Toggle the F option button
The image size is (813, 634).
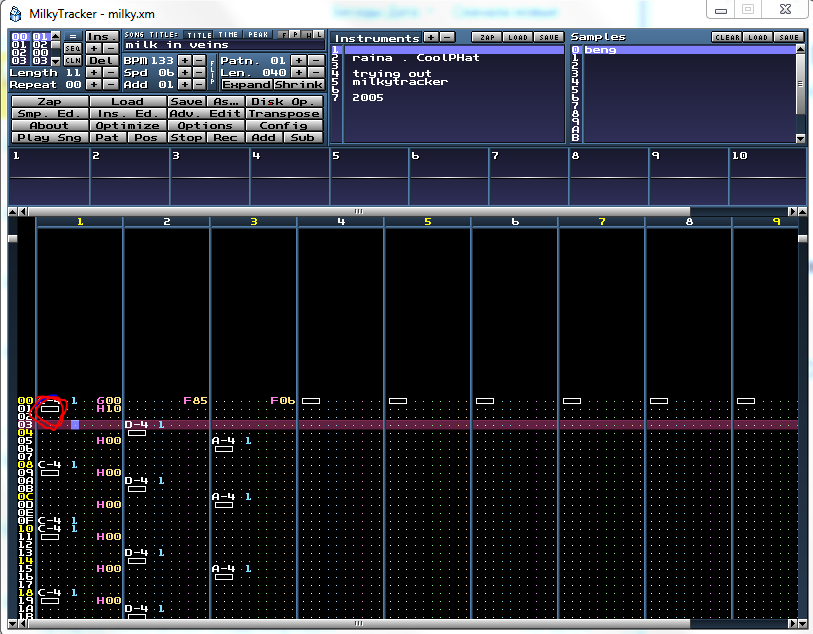tap(283, 35)
